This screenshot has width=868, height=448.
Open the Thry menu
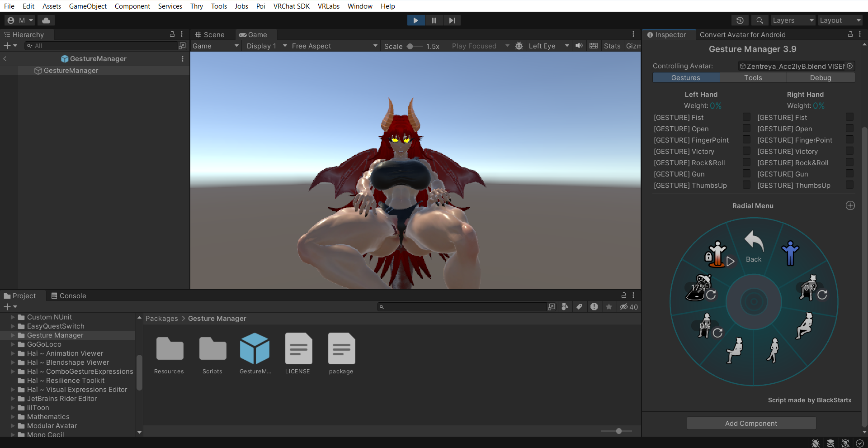pos(197,6)
